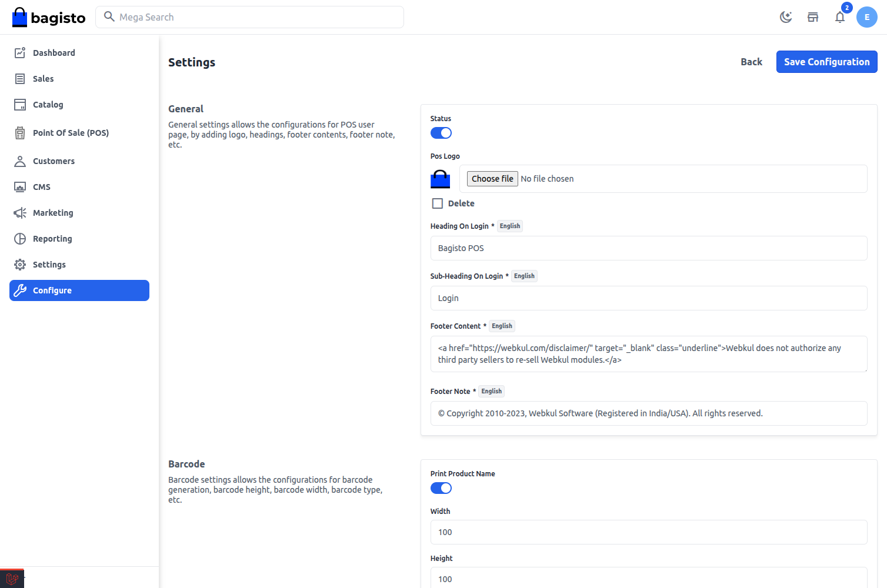Image resolution: width=887 pixels, height=588 pixels.
Task: Open Customers via its sidebar icon
Action: [19, 161]
